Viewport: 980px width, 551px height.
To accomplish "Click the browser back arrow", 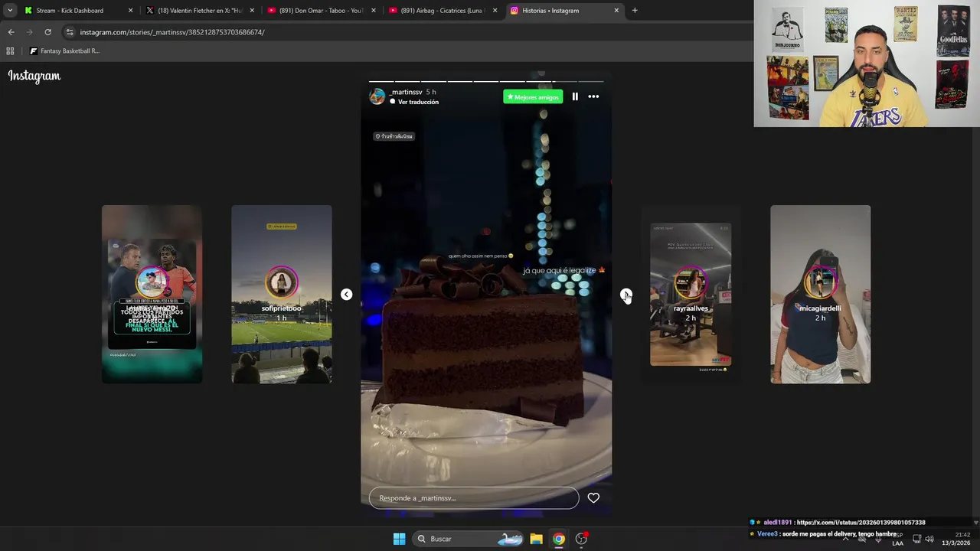I will pos(11,32).
